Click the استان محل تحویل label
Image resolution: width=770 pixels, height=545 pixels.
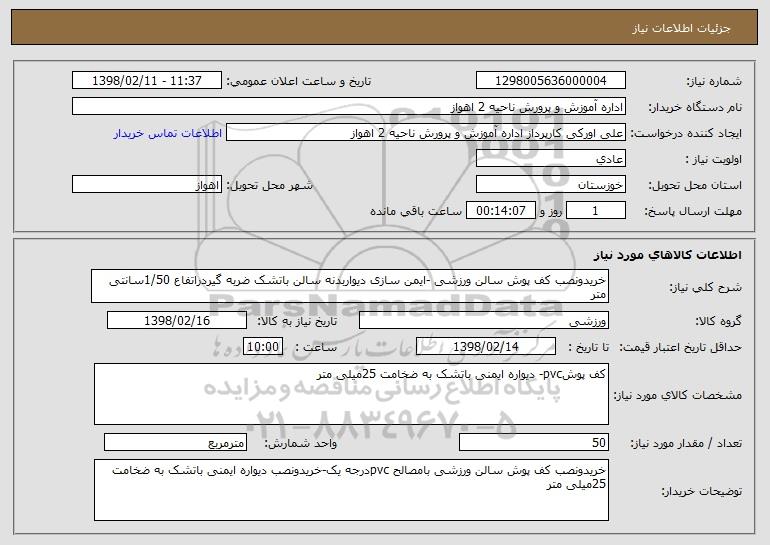click(x=695, y=185)
